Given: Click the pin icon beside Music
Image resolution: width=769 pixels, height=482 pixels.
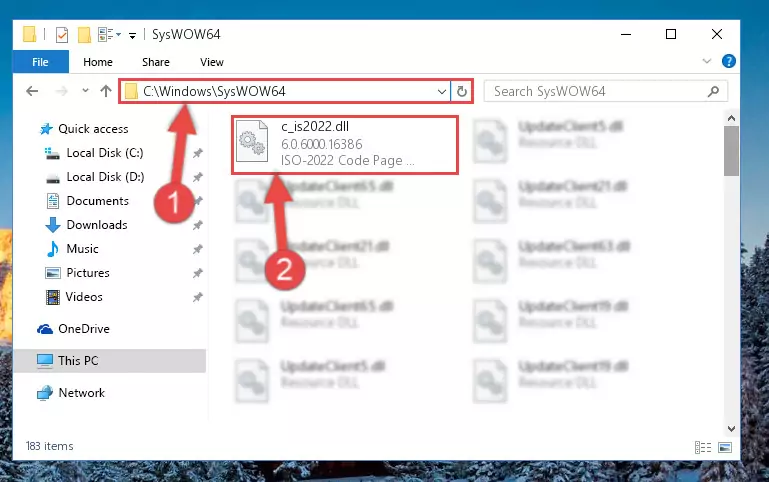Looking at the screenshot, I should click(198, 249).
